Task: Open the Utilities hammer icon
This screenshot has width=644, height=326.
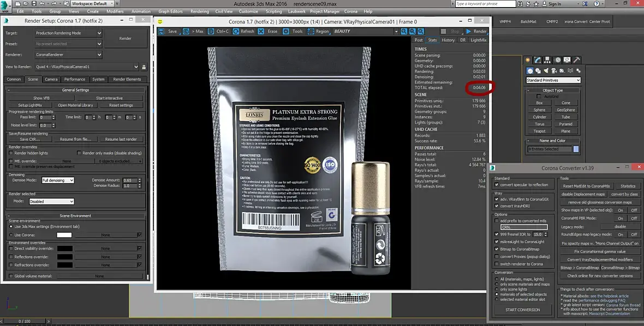Action: pyautogui.click(x=577, y=61)
